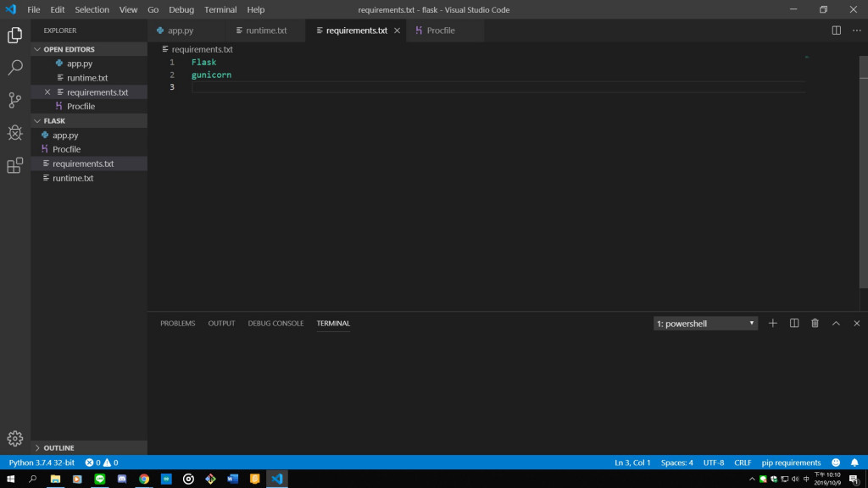Collapse the Open Editors section
This screenshot has height=488, width=868.
pos(88,49)
